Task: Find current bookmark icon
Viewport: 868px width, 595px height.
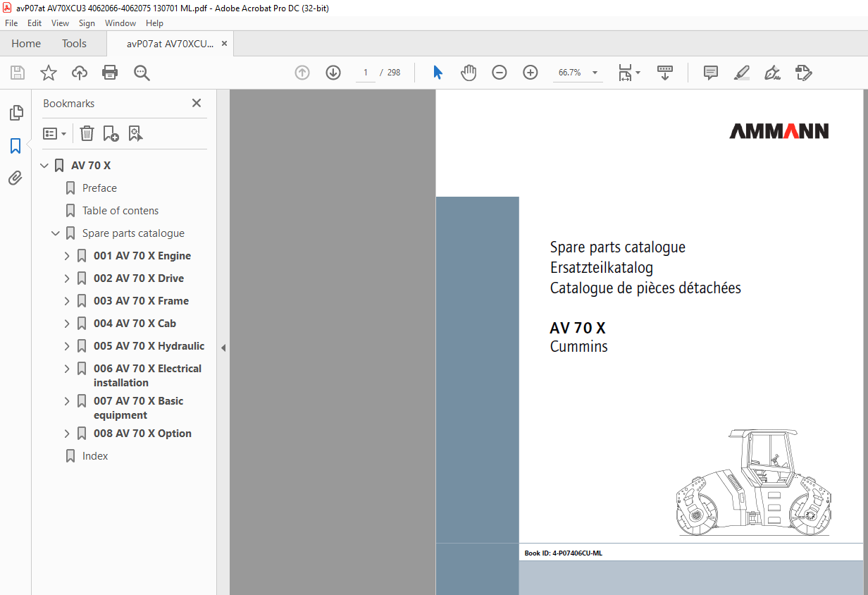Action: point(135,133)
